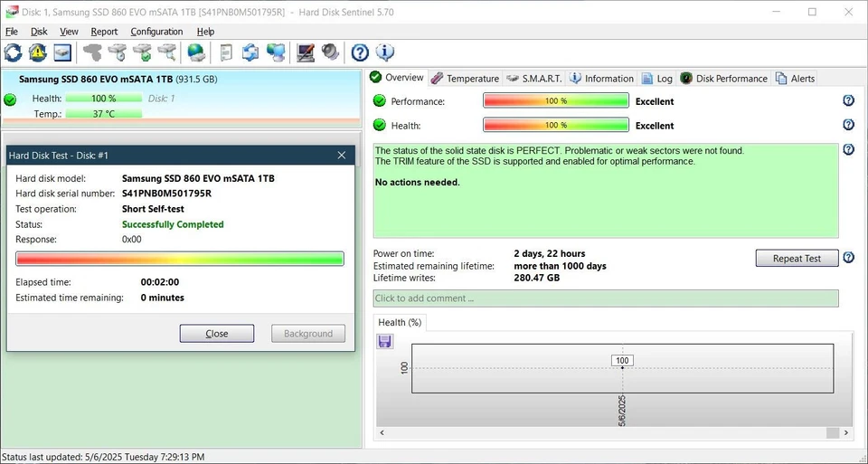Switch to the Information tab
This screenshot has height=464, width=868.
pos(601,79)
